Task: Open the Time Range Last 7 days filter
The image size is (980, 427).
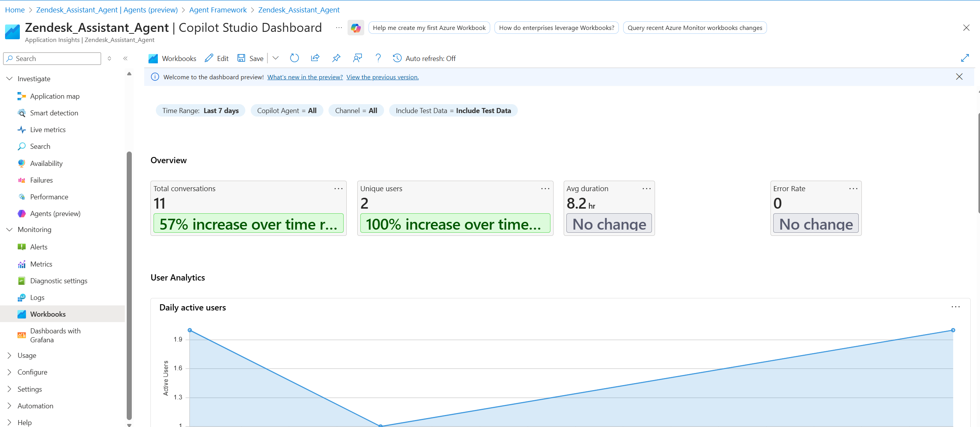Action: coord(200,111)
